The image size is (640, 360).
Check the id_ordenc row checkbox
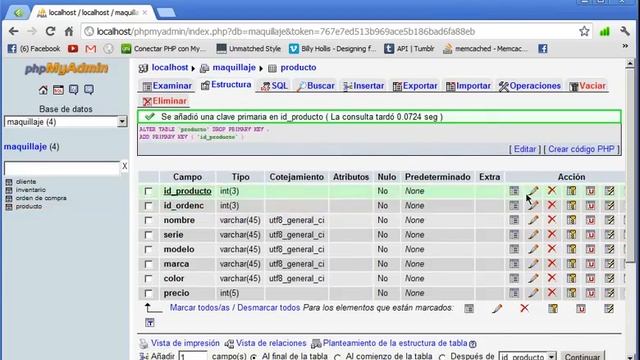148,206
